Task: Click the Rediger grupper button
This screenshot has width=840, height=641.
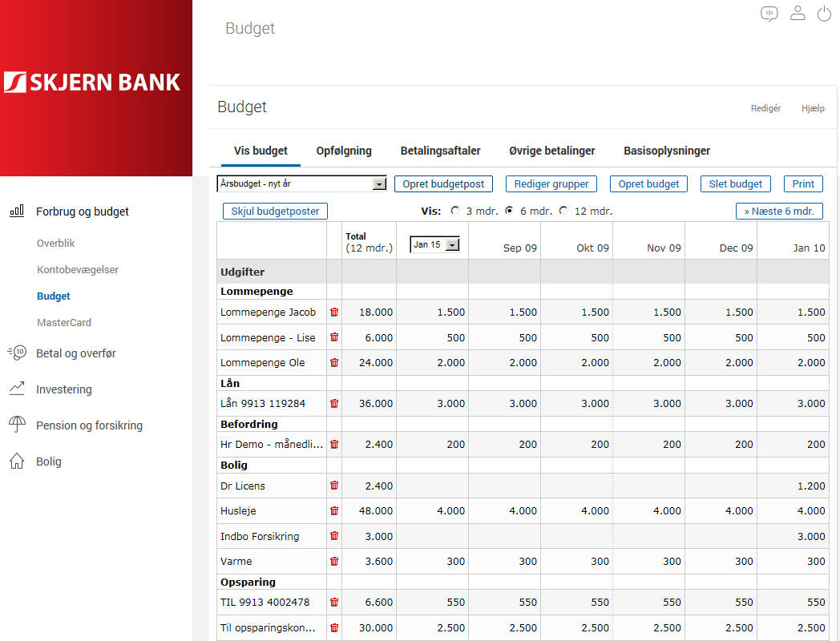Action: (x=551, y=183)
